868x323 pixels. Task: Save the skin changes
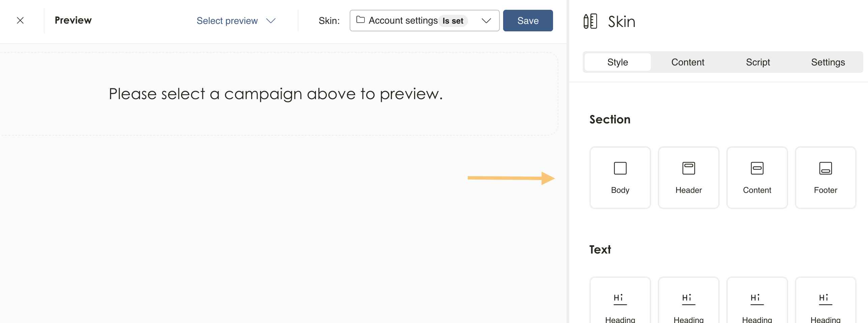point(528,21)
